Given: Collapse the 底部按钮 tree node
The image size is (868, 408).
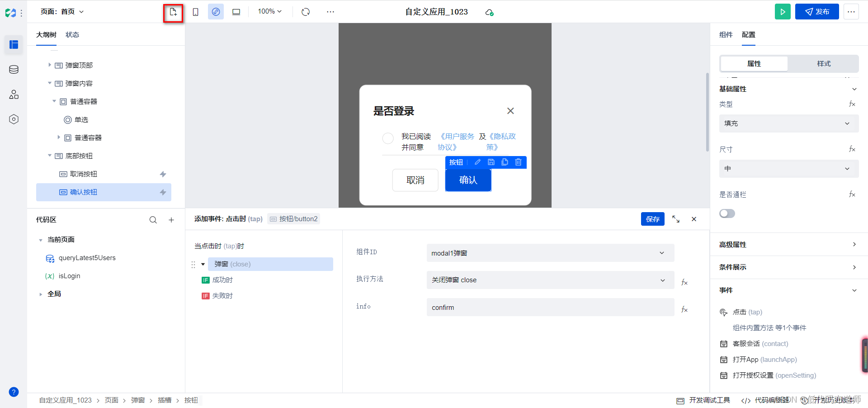Looking at the screenshot, I should 50,156.
